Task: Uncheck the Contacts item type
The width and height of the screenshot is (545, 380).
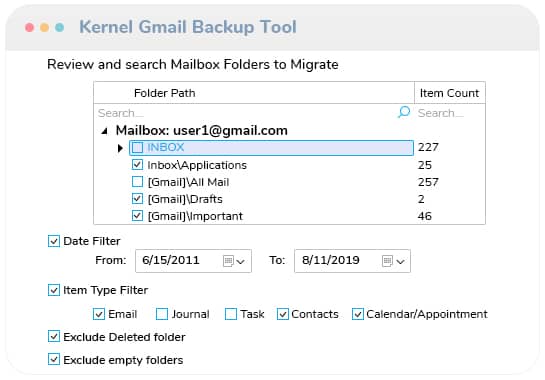Action: tap(283, 314)
